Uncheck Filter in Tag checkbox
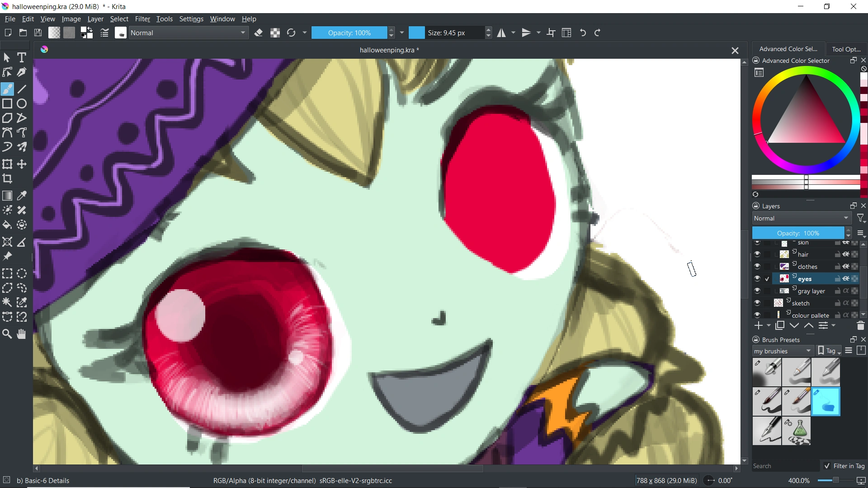 pos(827,466)
